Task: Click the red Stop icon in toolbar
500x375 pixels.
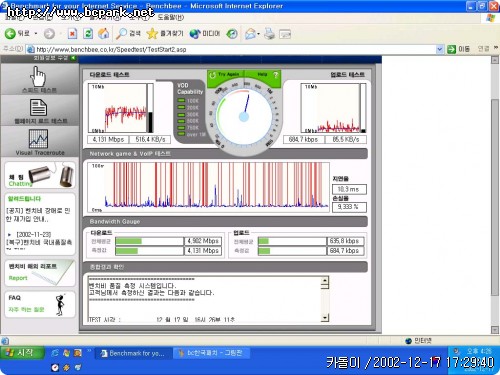Action: point(72,33)
